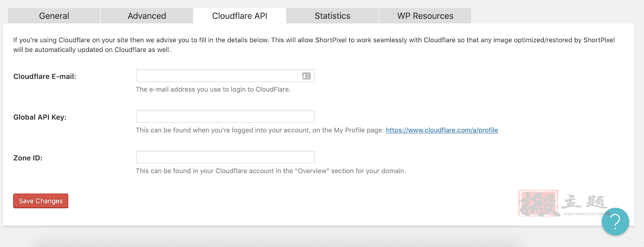The width and height of the screenshot is (644, 247).
Task: Select the Zone ID input box
Action: click(225, 157)
